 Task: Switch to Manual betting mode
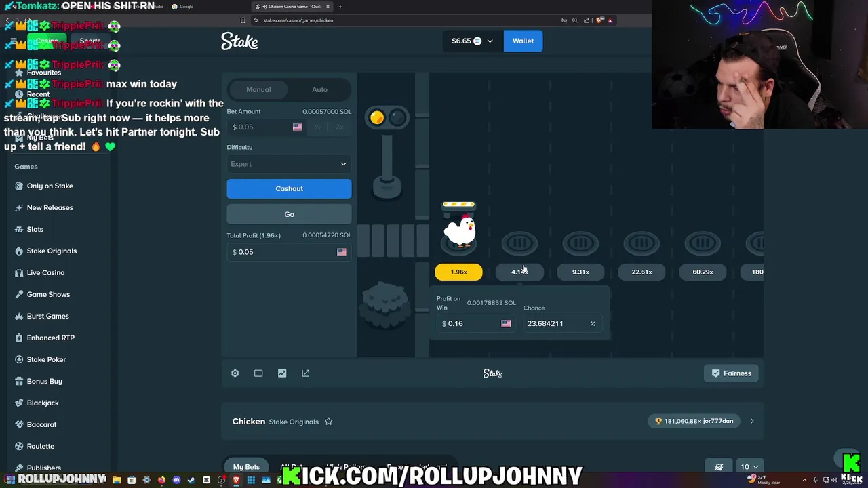[x=258, y=89]
